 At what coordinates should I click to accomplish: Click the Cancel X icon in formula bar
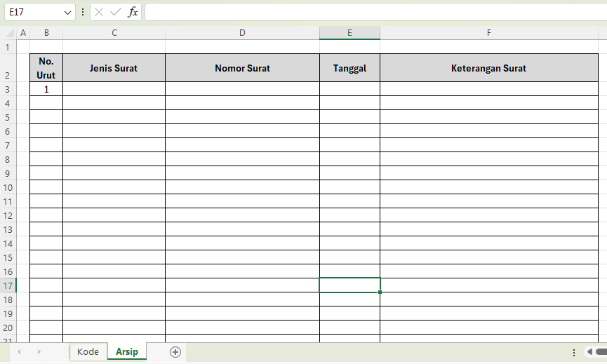coord(100,13)
